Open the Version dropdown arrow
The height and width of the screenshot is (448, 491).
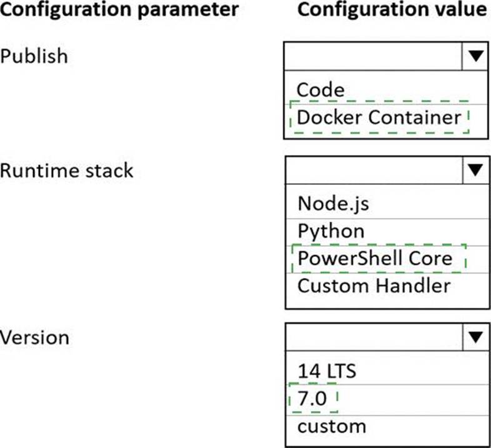[x=475, y=337]
